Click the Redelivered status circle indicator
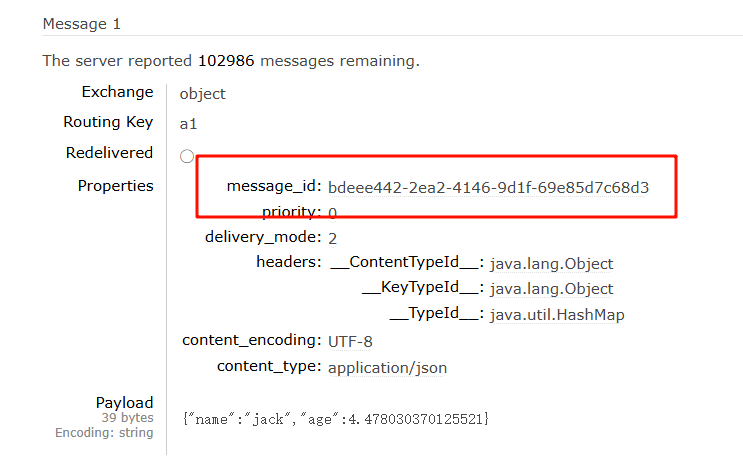The height and width of the screenshot is (470, 743). (187, 156)
